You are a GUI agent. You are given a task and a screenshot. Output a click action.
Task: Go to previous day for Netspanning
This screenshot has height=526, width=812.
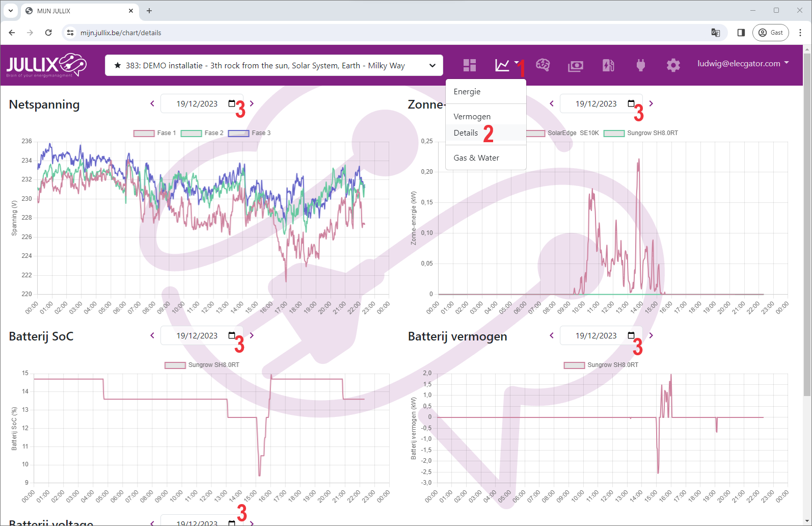coord(152,104)
